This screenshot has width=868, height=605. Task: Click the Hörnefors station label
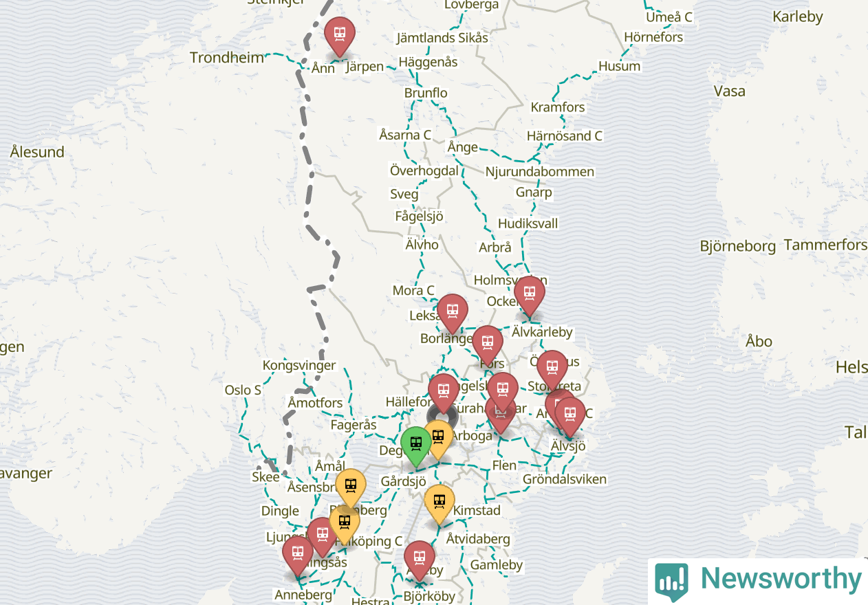click(x=653, y=37)
